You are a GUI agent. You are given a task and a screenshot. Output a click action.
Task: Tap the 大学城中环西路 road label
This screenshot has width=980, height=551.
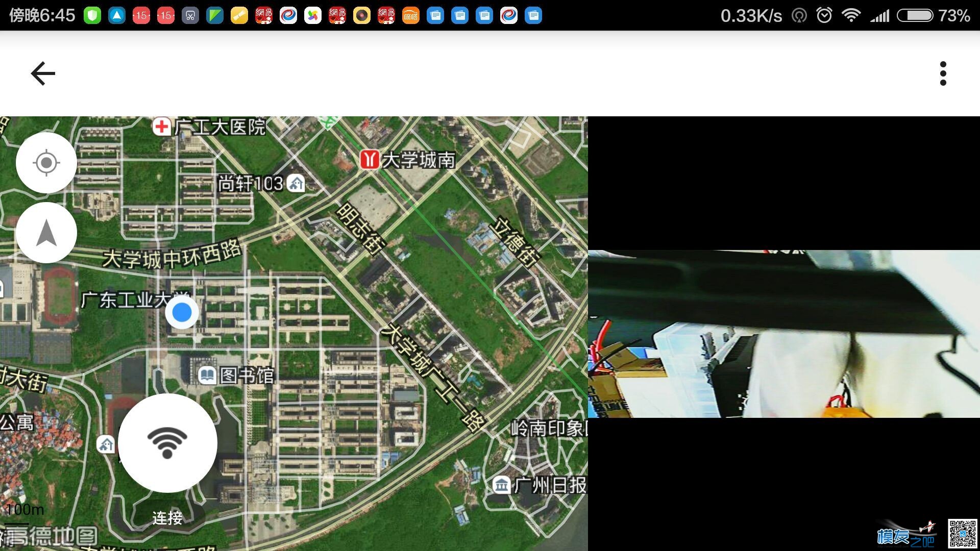[x=172, y=255]
